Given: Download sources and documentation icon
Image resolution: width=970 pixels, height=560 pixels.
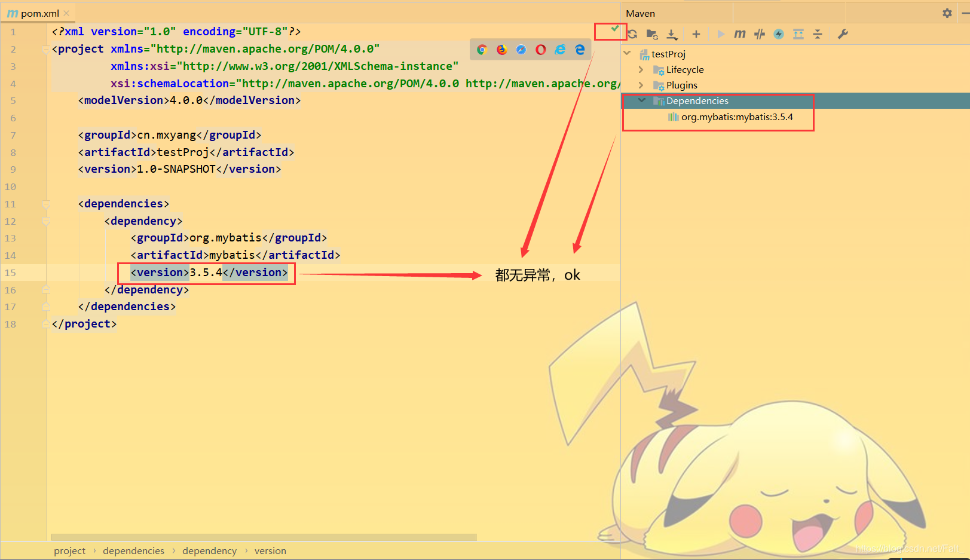Looking at the screenshot, I should 672,34.
